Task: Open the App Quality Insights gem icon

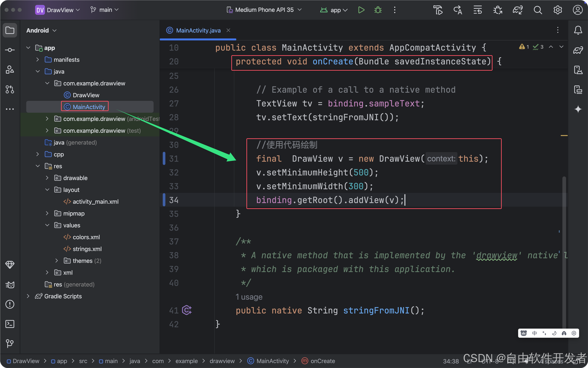Action: click(10, 264)
